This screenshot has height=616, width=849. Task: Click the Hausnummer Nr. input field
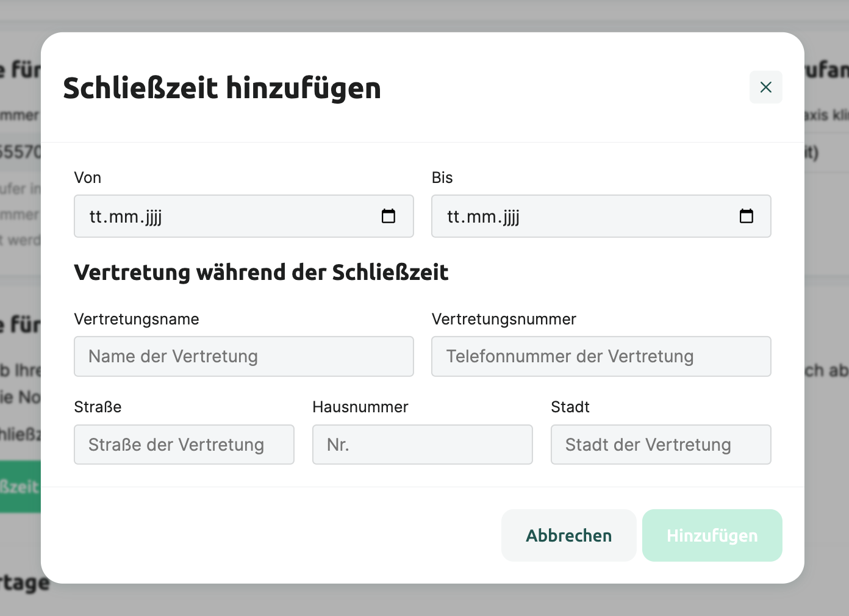422,445
